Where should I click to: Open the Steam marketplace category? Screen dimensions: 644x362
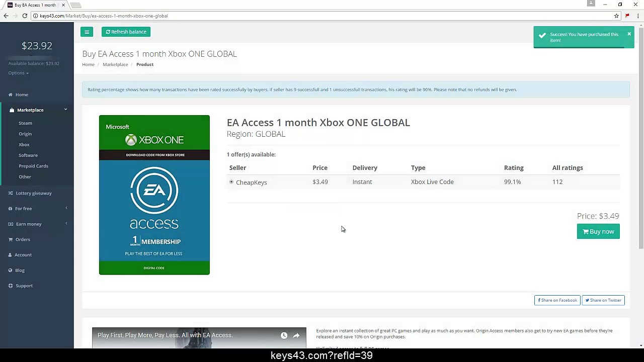25,123
